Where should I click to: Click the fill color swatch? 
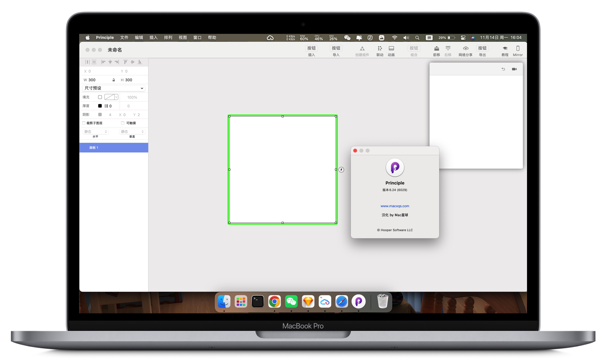pos(109,97)
